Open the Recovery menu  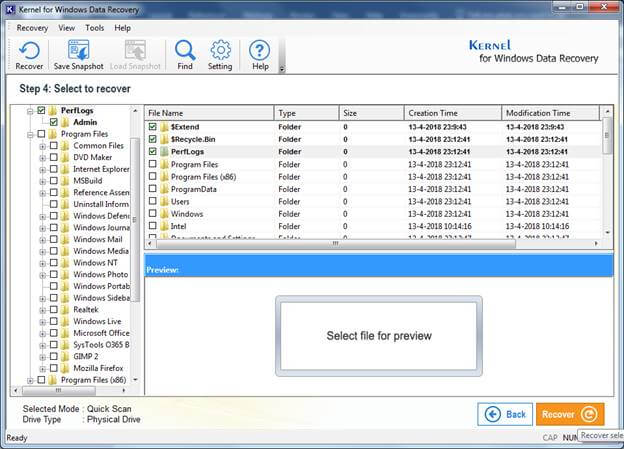click(32, 28)
